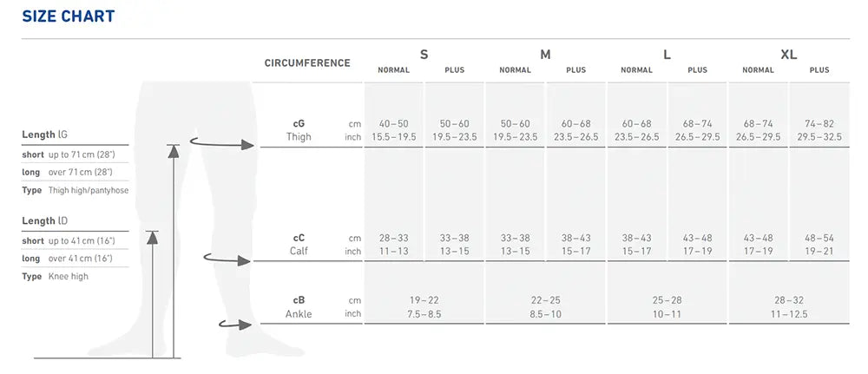Viewport: 868px width, 374px height.
Task: Click the cB Ankle row label
Action: click(x=299, y=307)
